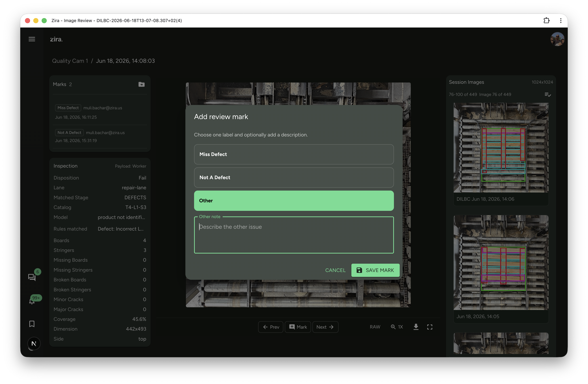Click the Rules matched value Defect: Incorrect L...
The width and height of the screenshot is (588, 384).
121,229
